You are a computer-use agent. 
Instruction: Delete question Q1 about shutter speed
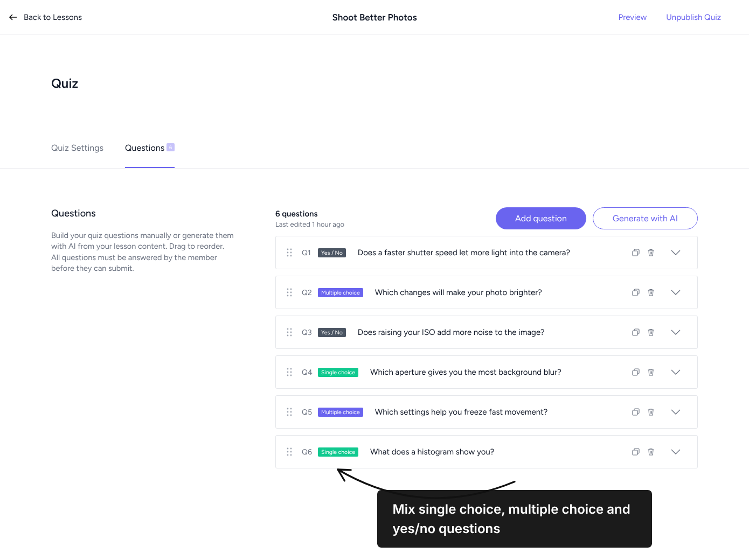coord(651,253)
